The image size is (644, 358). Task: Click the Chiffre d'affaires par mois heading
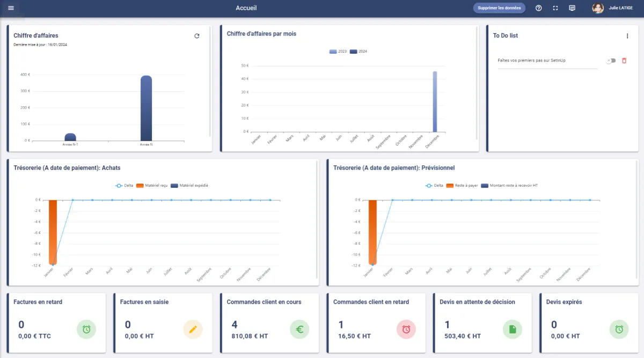261,34
